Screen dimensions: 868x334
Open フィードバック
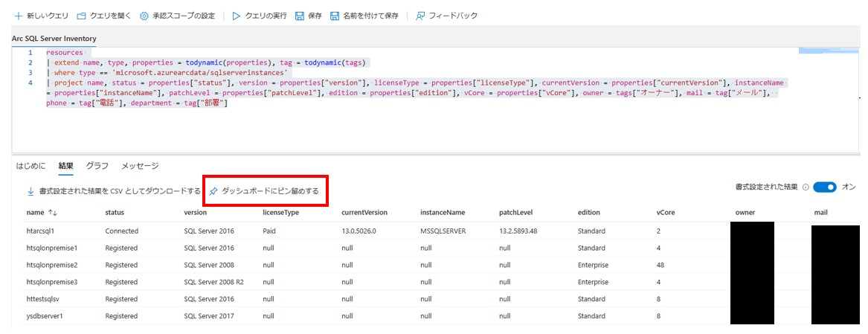coord(446,16)
